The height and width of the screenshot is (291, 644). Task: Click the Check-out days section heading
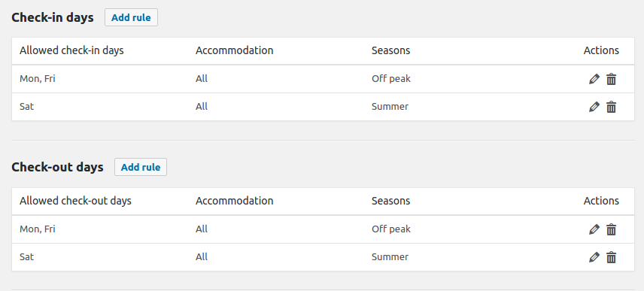57,167
